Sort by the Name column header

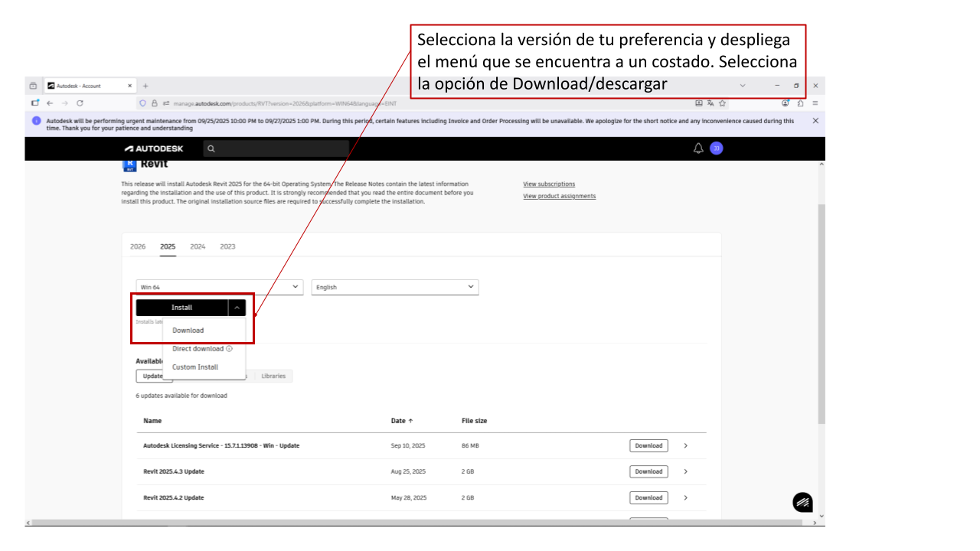coord(152,421)
